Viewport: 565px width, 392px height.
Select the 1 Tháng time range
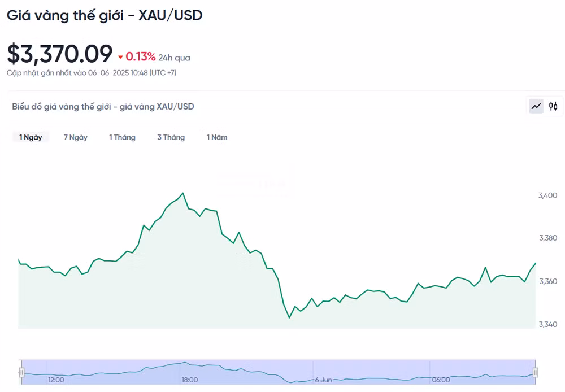pos(123,137)
